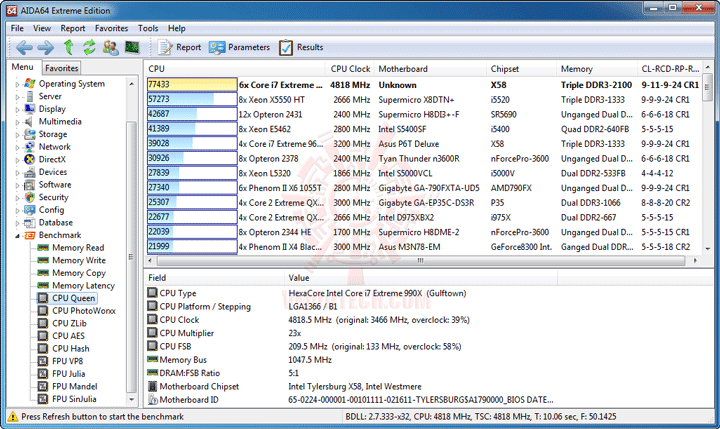The image size is (720, 429).
Task: Open benchmark Parameters
Action: click(239, 47)
